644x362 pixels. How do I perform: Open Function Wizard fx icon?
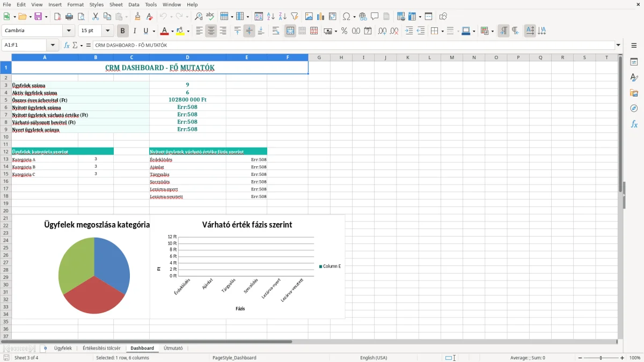point(67,45)
